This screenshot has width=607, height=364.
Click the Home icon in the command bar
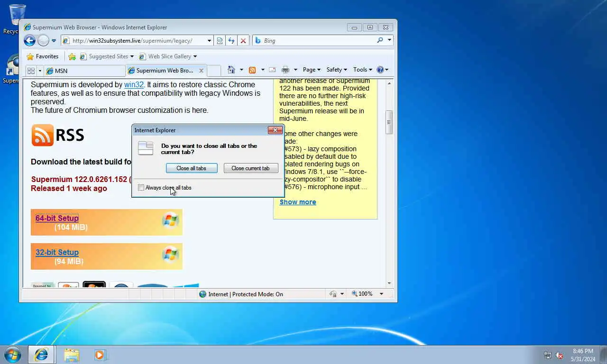coord(231,70)
